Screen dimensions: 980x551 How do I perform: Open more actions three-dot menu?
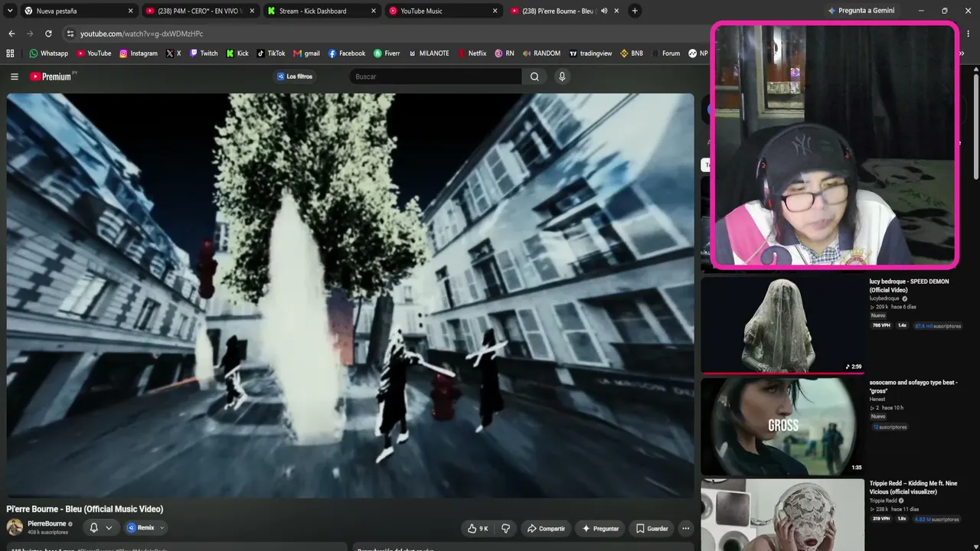(685, 528)
